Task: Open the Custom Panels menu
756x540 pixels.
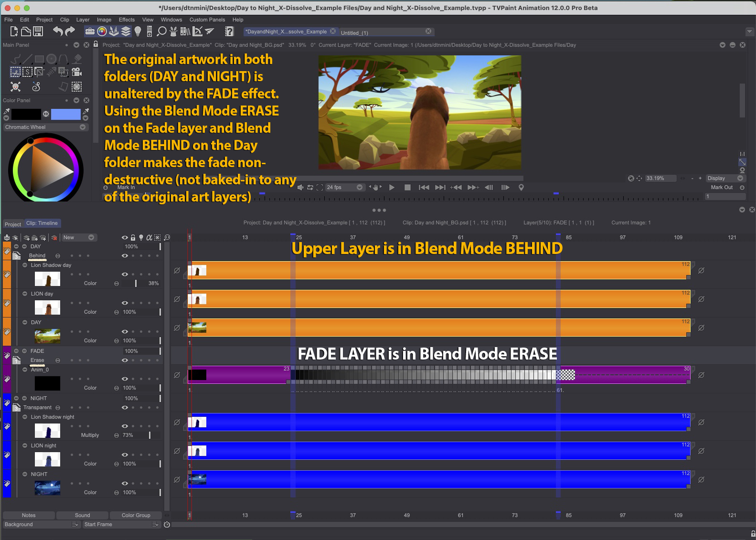Action: pyautogui.click(x=207, y=20)
